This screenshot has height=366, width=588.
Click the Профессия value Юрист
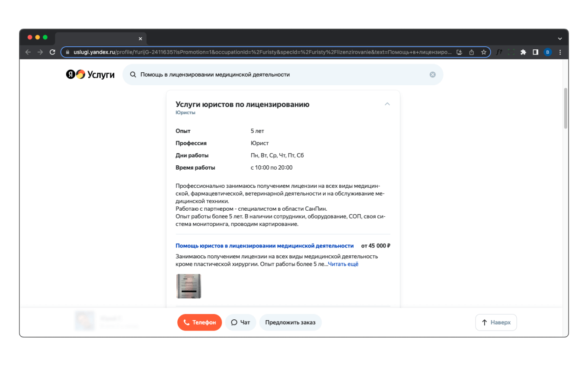pyautogui.click(x=259, y=143)
